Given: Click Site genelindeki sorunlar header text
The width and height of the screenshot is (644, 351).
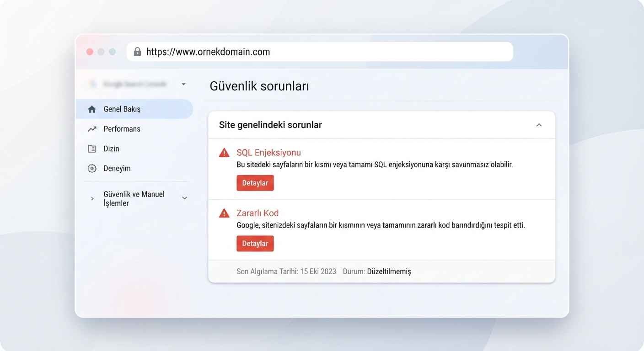Looking at the screenshot, I should (270, 125).
